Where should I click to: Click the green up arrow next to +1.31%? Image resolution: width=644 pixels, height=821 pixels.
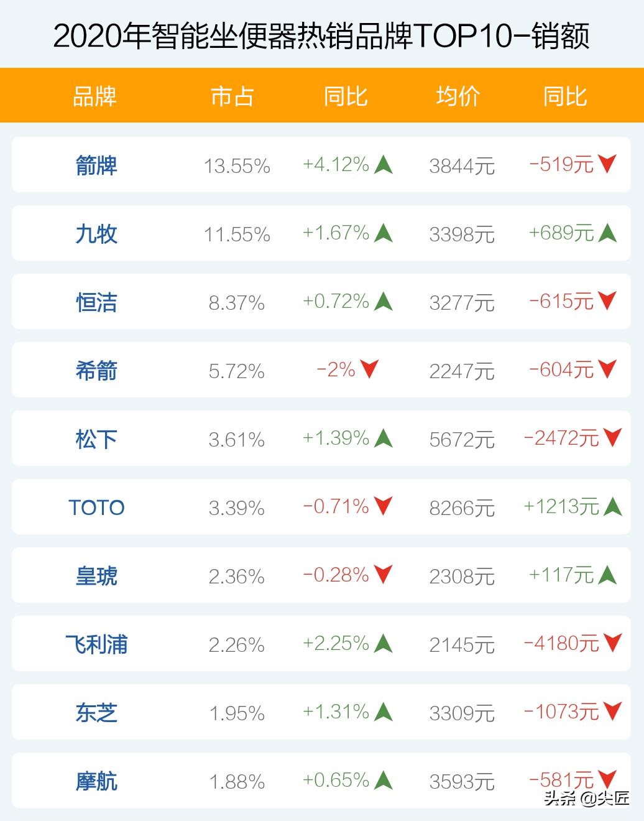tap(384, 712)
